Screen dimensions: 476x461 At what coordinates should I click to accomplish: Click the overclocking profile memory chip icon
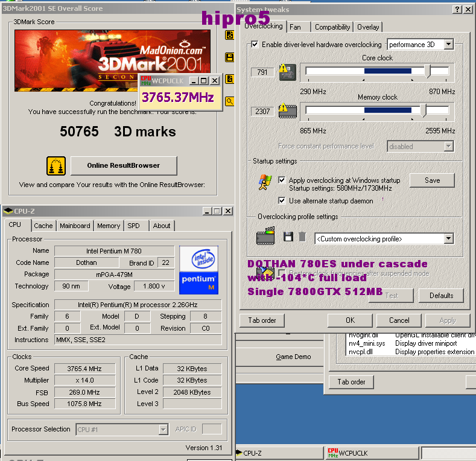(x=265, y=237)
